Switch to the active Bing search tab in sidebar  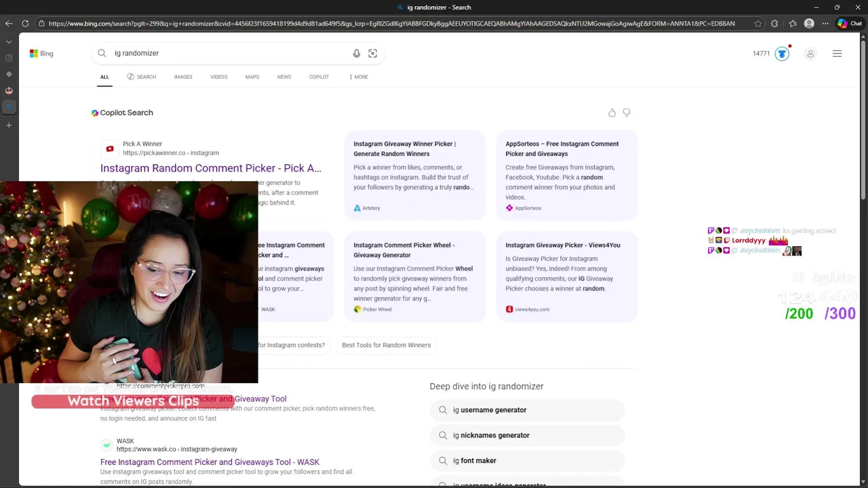click(9, 106)
